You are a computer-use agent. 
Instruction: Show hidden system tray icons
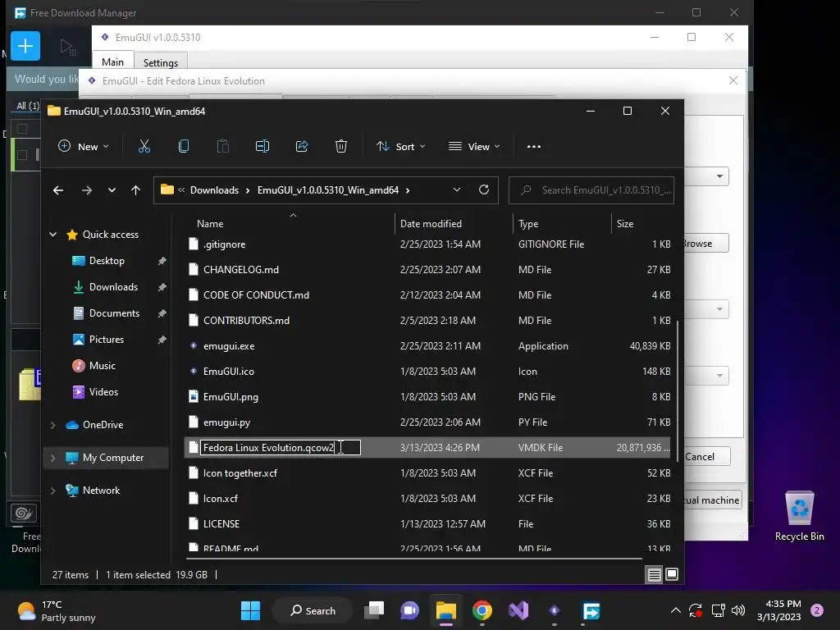tap(676, 610)
